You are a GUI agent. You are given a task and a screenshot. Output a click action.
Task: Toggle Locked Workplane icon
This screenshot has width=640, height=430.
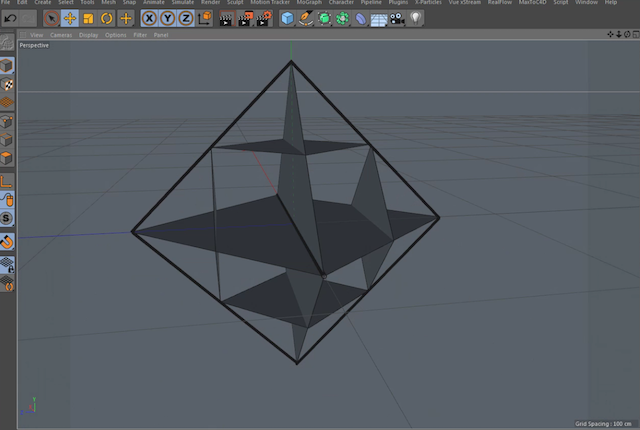[7, 265]
